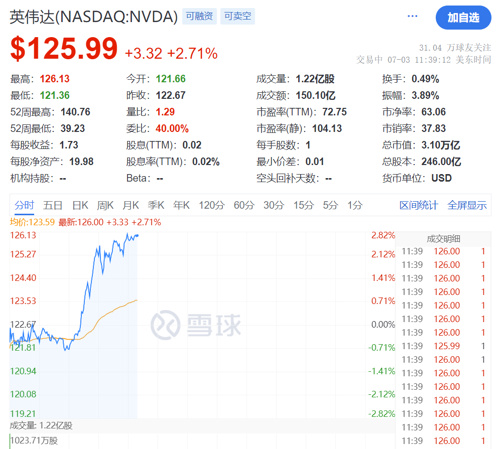Select the 分时 chart tab

tap(24, 205)
